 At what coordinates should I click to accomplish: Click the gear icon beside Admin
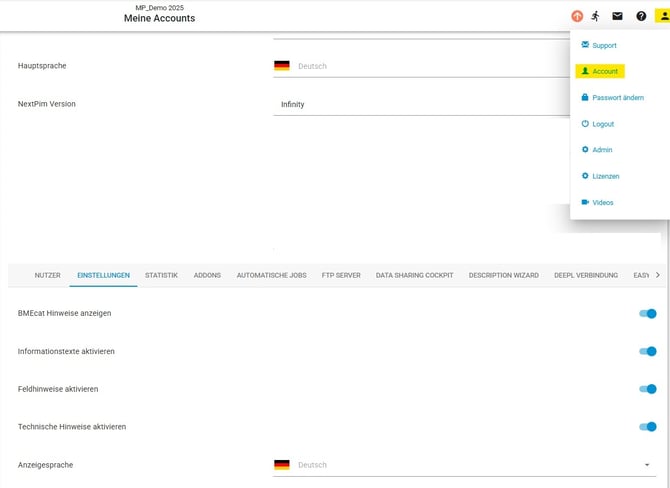[585, 150]
